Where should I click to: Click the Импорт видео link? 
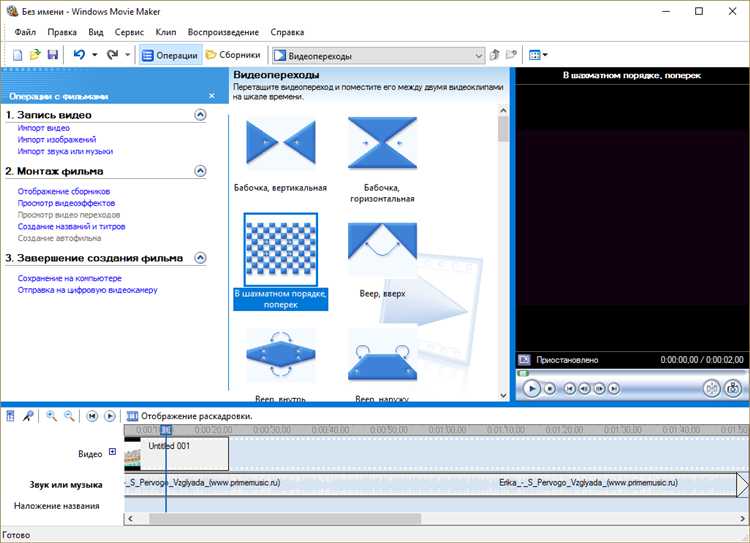[x=43, y=128]
